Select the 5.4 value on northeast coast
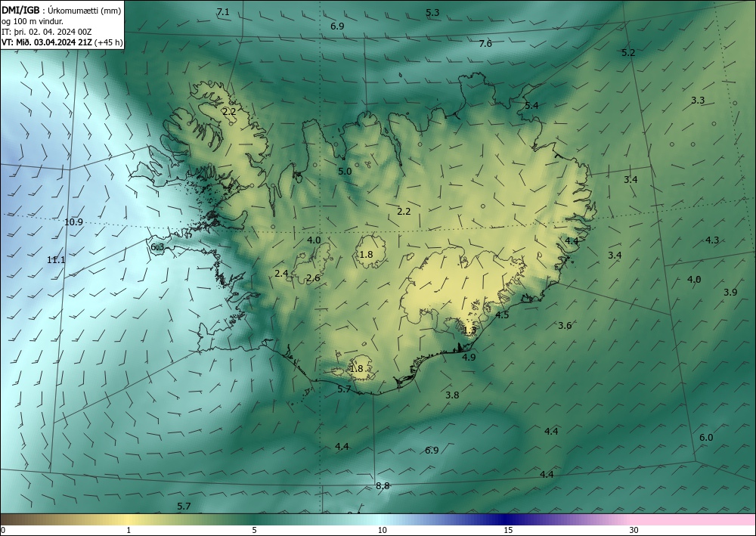This screenshot has height=536, width=756. [x=531, y=105]
